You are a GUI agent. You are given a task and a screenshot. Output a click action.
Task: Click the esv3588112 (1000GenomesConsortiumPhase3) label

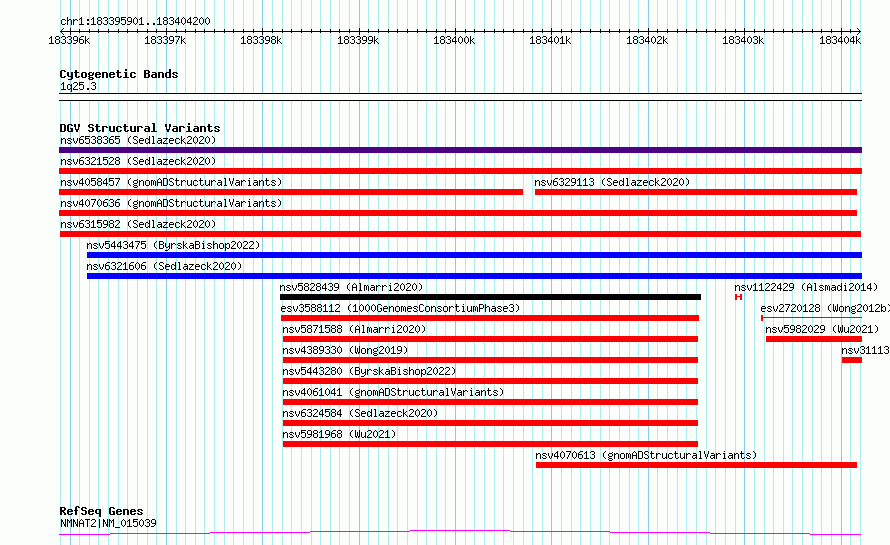(400, 308)
